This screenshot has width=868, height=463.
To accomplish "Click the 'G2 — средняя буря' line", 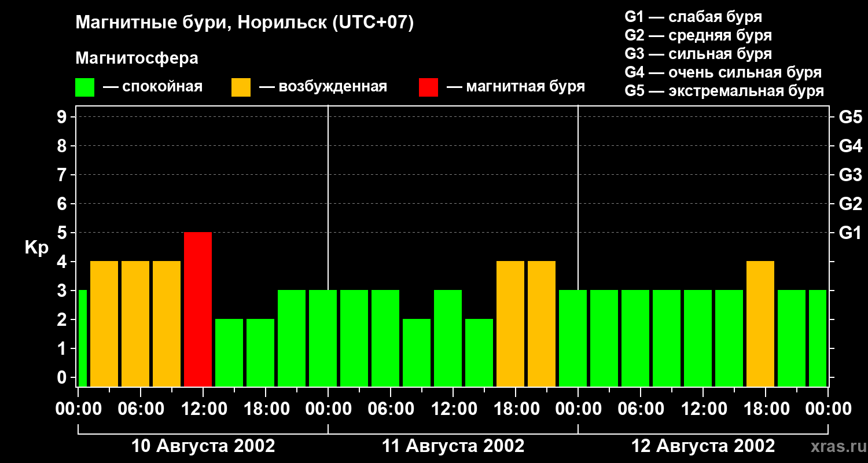I will pos(698,35).
